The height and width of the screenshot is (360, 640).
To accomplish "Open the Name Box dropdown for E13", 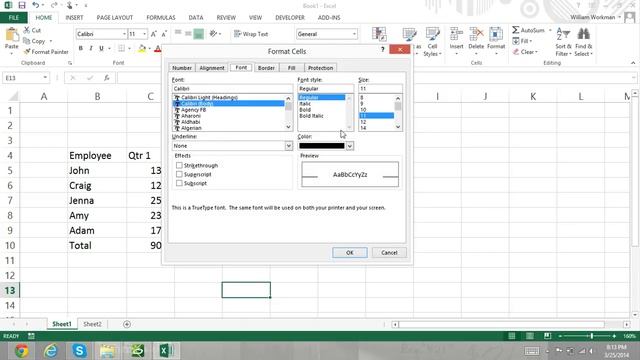I will tap(45, 78).
